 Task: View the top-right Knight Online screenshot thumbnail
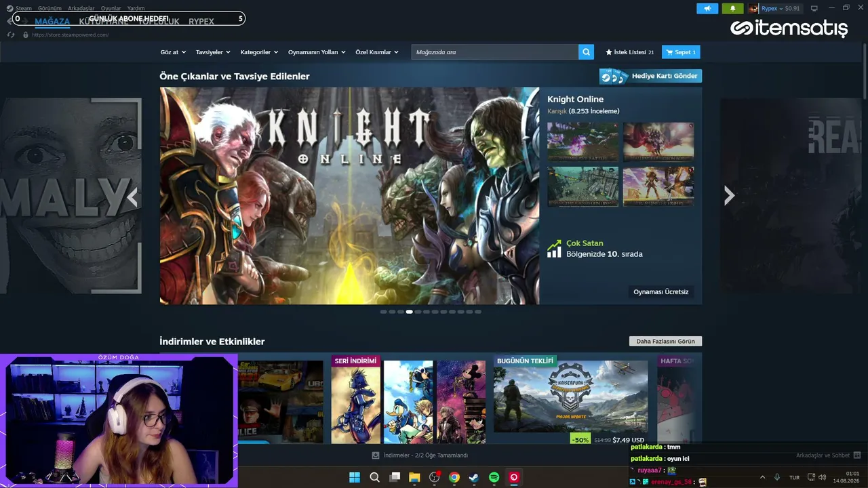click(x=658, y=142)
